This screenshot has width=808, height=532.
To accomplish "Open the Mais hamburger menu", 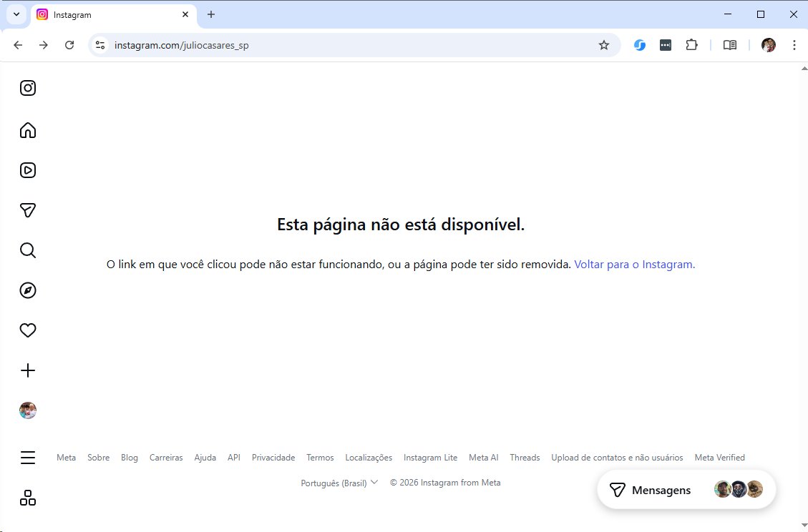I will (27, 458).
